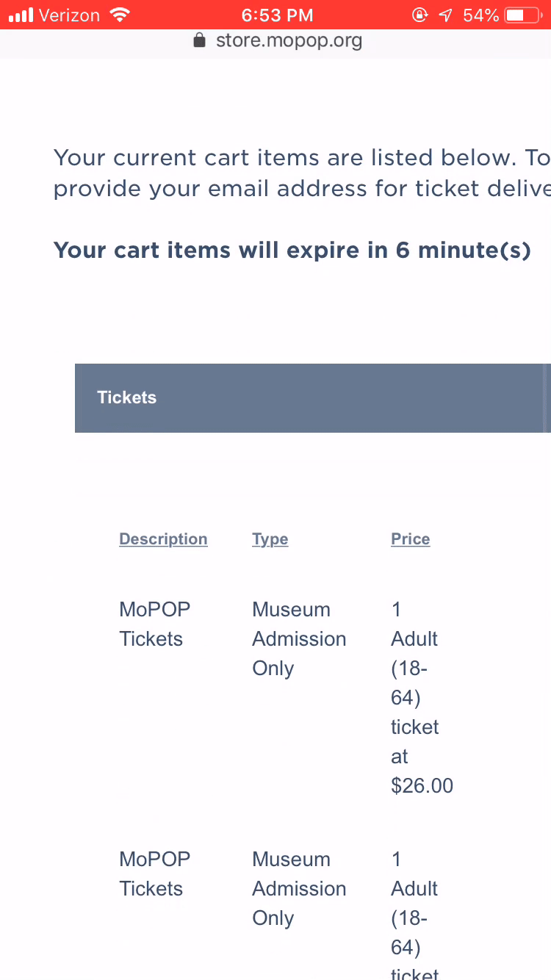
Task: Tap the 54% battery percentage
Action: 481,15
